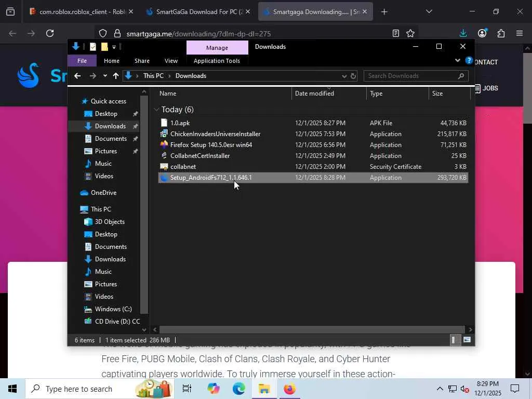This screenshot has height=399, width=532.
Task: Customize Quick Access Toolbar dropdown arrow
Action: [x=114, y=47]
